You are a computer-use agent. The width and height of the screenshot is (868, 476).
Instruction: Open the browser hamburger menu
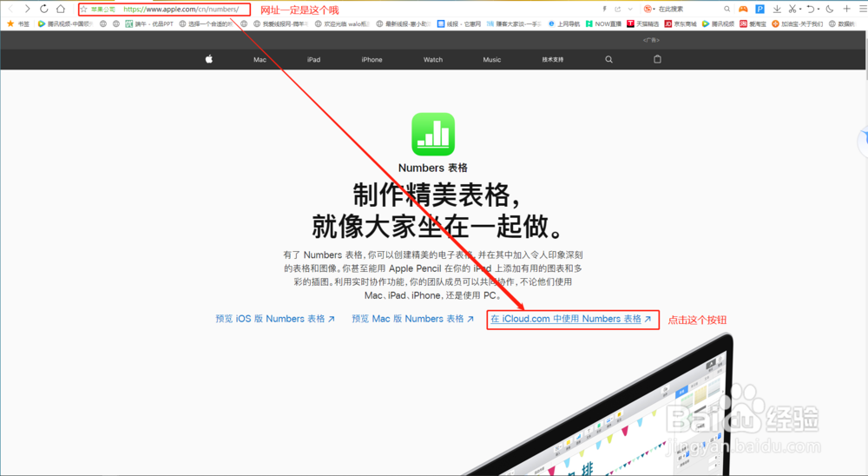863,9
